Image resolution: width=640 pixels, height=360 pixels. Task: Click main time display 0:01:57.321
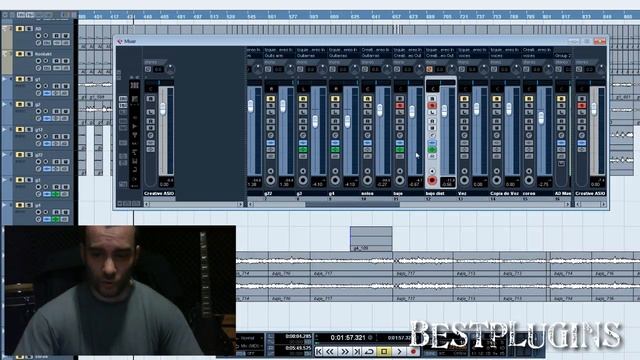[348, 338]
